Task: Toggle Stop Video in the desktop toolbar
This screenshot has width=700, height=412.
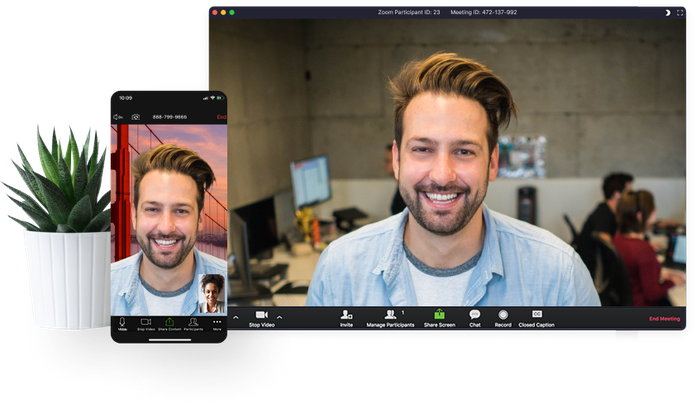Action: (261, 316)
